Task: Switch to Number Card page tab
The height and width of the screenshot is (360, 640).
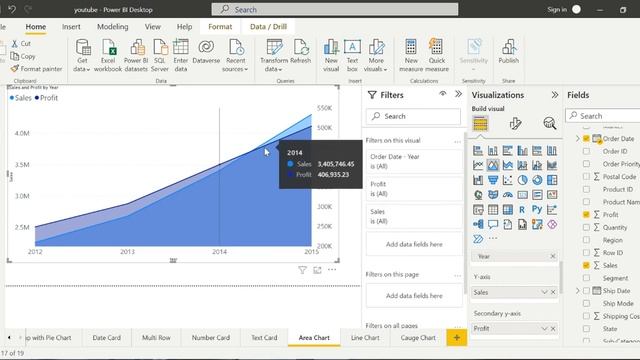Action: pyautogui.click(x=211, y=338)
